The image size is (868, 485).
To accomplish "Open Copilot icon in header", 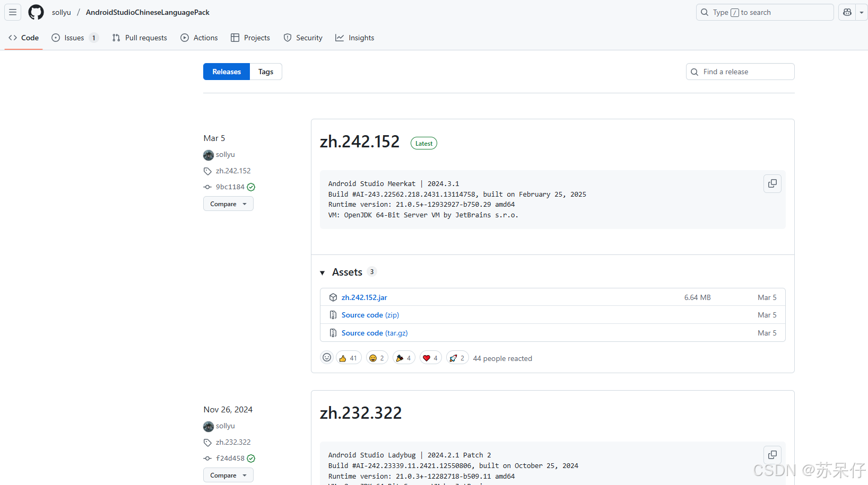I will pyautogui.click(x=847, y=12).
